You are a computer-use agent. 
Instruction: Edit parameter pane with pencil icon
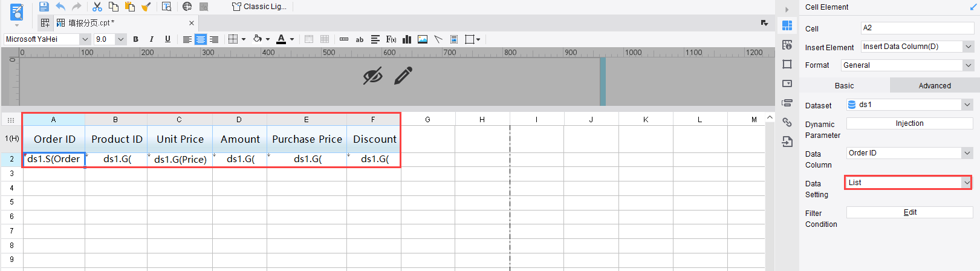(403, 76)
